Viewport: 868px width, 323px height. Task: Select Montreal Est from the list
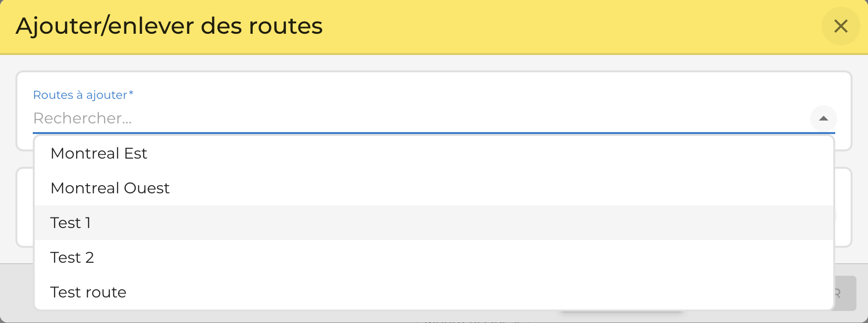434,153
